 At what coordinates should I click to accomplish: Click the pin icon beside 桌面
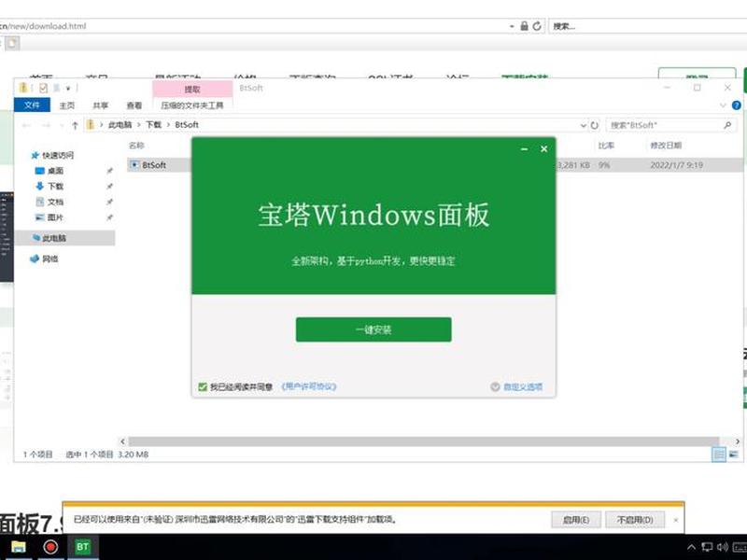[x=109, y=171]
